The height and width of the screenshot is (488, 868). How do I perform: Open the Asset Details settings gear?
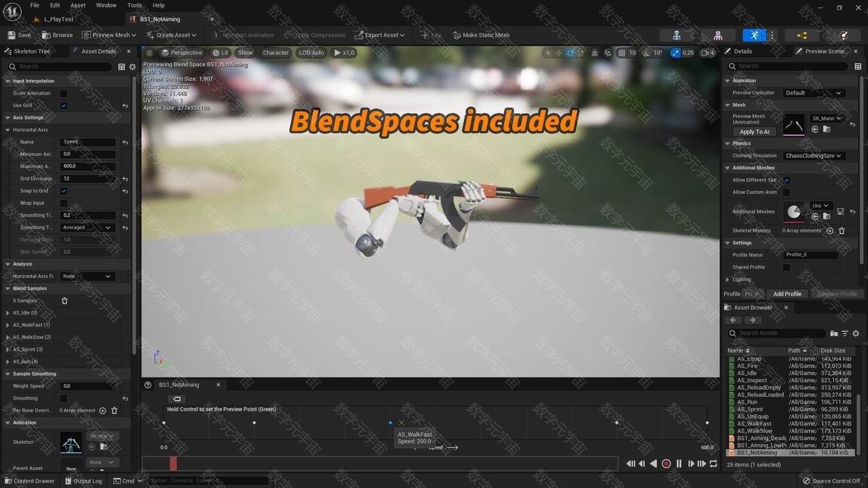[x=132, y=66]
